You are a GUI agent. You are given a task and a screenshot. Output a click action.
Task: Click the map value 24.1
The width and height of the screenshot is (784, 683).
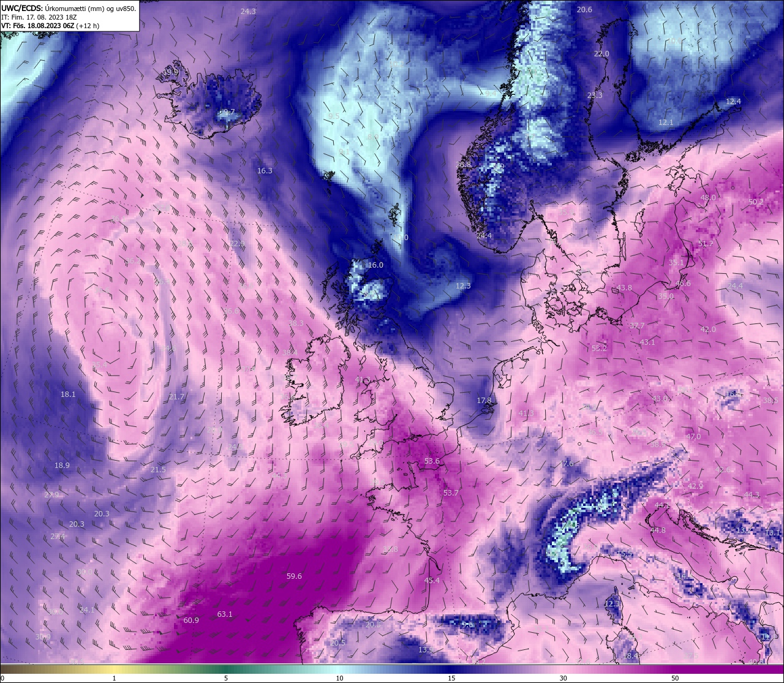87,610
